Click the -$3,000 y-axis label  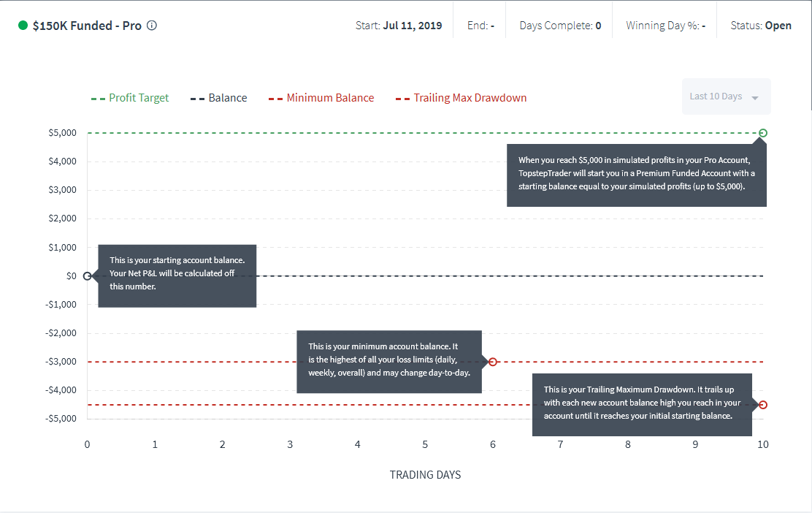point(61,361)
